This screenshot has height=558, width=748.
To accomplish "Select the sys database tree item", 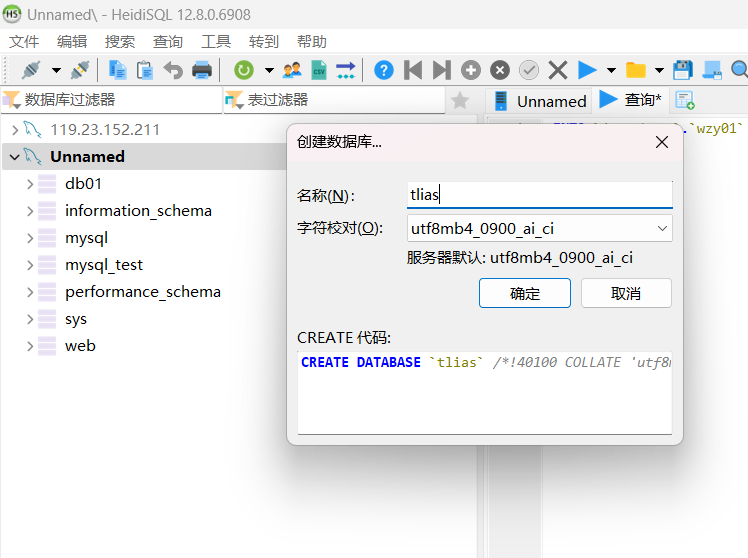I will (76, 319).
